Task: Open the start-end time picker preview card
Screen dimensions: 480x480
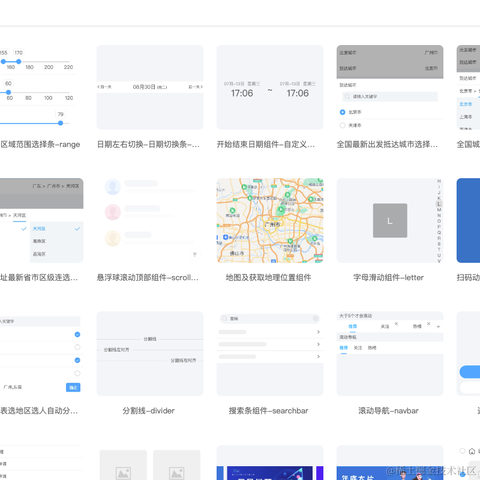Action: tap(270, 87)
